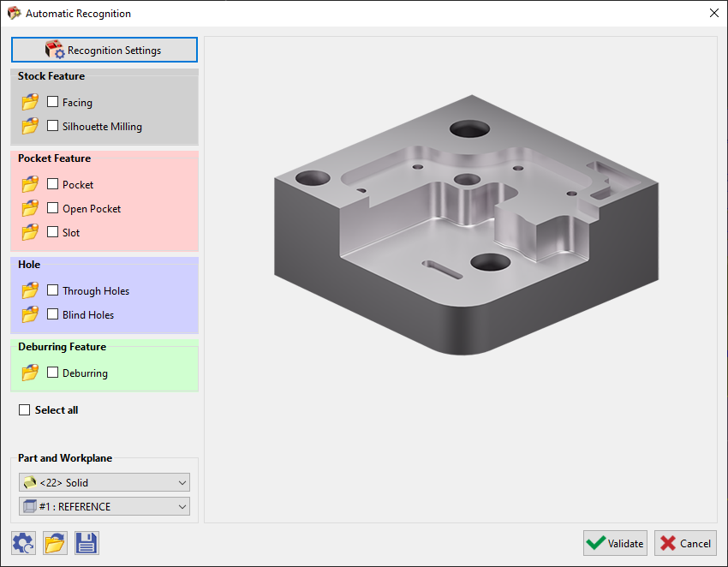Click the load settings folder icon

tap(54, 542)
